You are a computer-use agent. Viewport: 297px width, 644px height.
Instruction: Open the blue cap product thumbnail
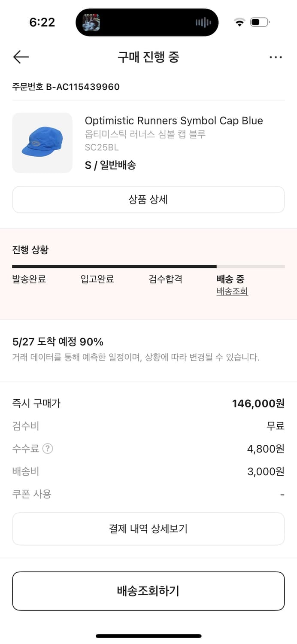pyautogui.click(x=42, y=143)
